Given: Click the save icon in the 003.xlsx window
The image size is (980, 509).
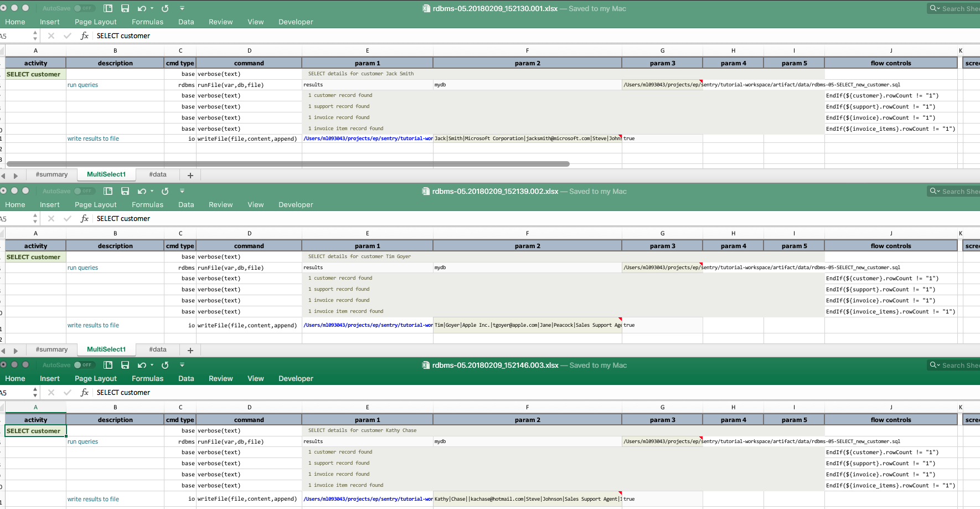Looking at the screenshot, I should click(125, 365).
